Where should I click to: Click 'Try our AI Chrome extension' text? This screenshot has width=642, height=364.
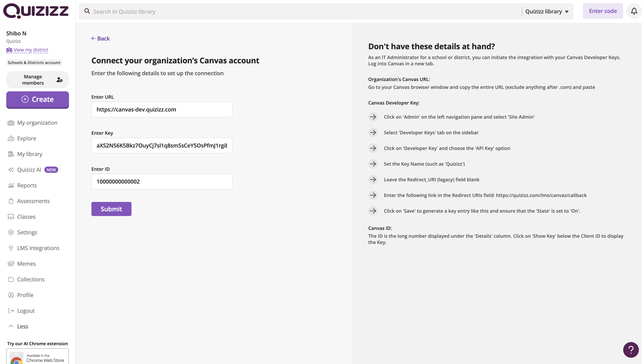[37, 343]
